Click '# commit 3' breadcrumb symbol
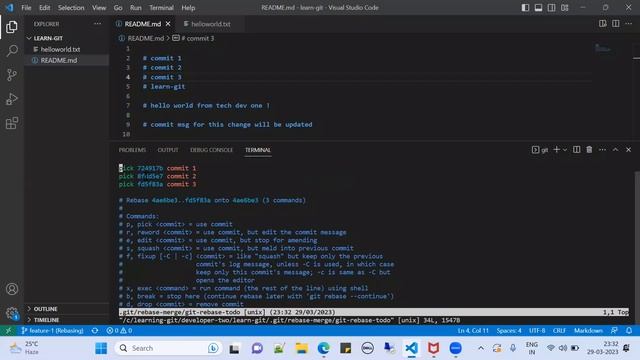Viewport: 640px width, 360px height. 193,38
